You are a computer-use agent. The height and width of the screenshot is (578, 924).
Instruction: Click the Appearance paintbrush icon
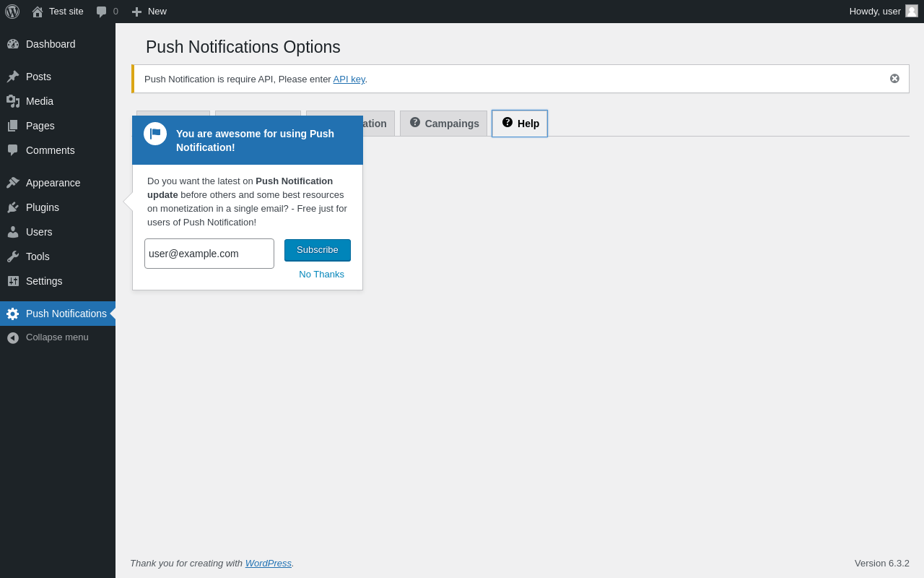[13, 183]
